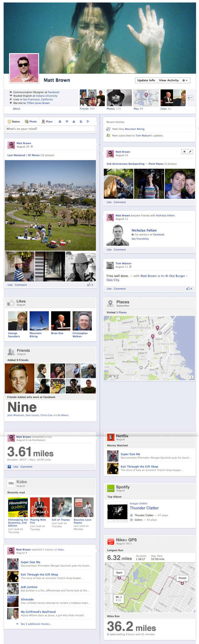Click the house icon in the composer

pos(74,121)
